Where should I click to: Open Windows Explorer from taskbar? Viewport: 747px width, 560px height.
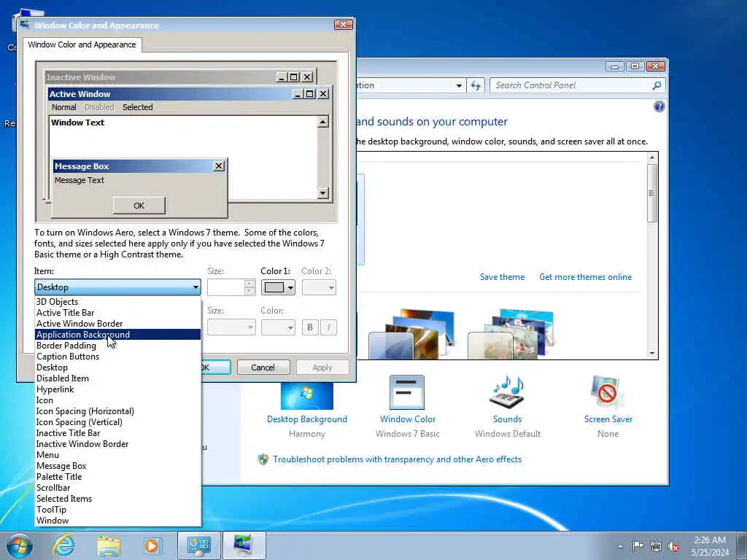point(109,545)
